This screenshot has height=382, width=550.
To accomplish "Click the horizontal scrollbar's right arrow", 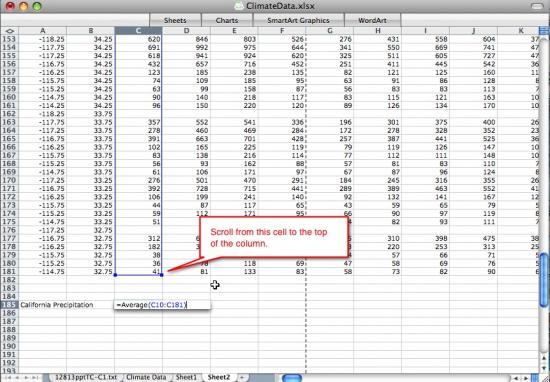I will [526, 378].
